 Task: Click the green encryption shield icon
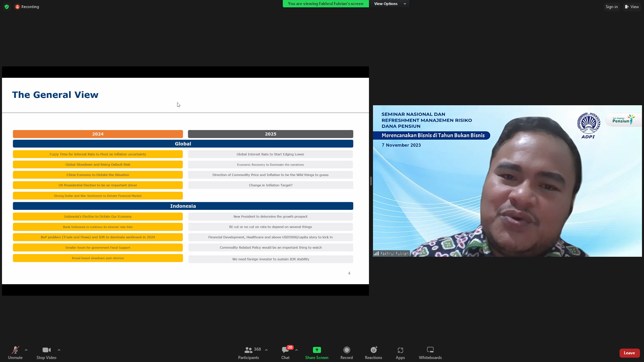[x=7, y=7]
